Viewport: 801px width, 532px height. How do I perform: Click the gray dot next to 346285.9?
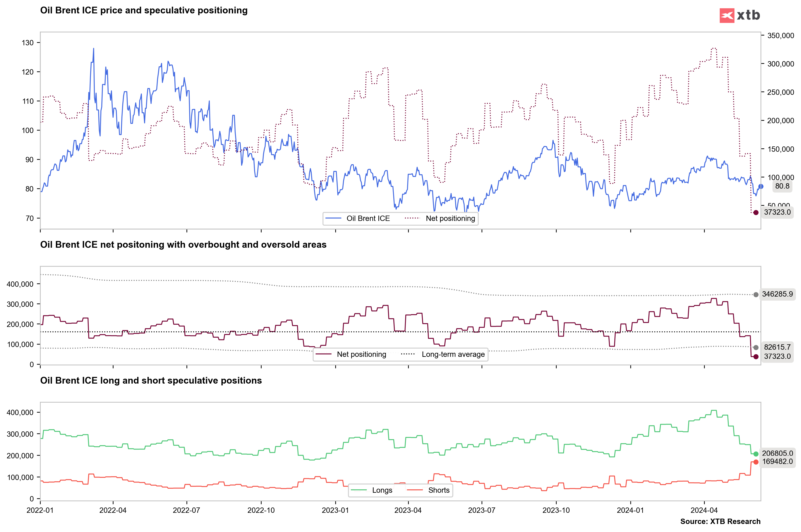[x=756, y=295]
